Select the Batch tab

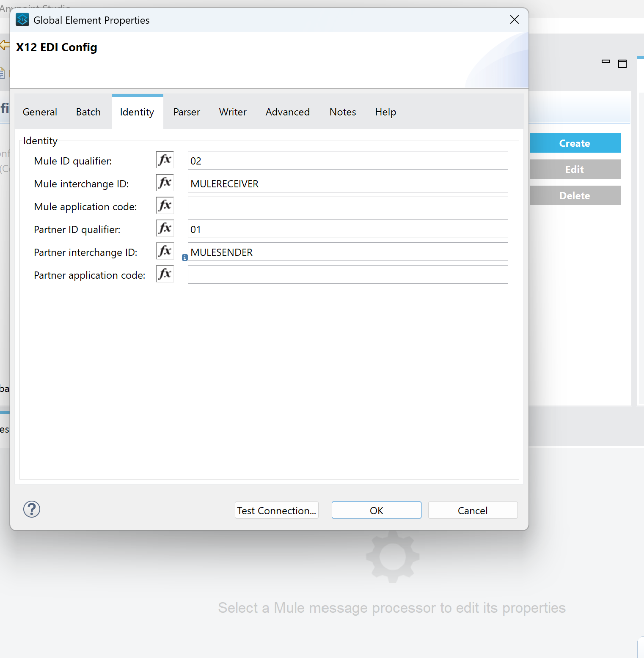coord(88,112)
